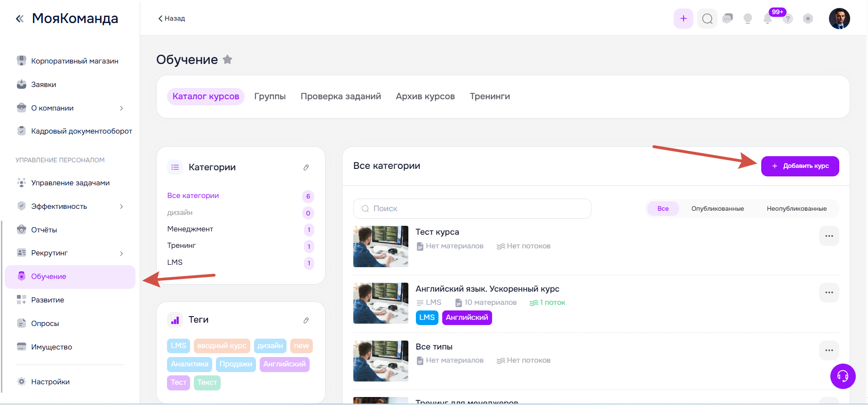Open the search magnifier in the top bar
This screenshot has height=405, width=868.
[x=707, y=19]
